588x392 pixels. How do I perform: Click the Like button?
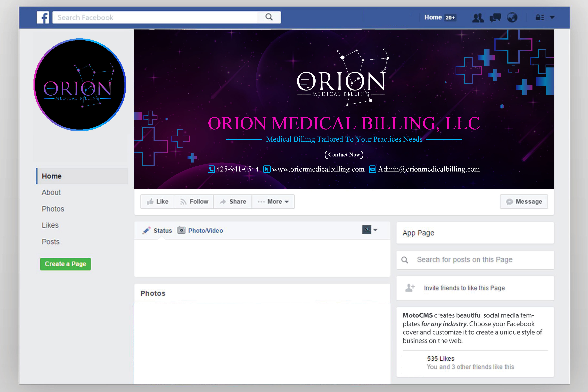pyautogui.click(x=157, y=202)
